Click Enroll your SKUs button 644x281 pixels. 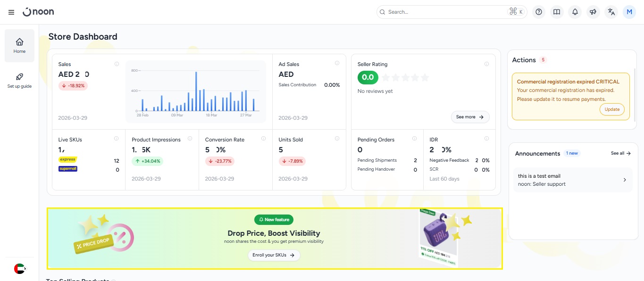click(x=274, y=255)
